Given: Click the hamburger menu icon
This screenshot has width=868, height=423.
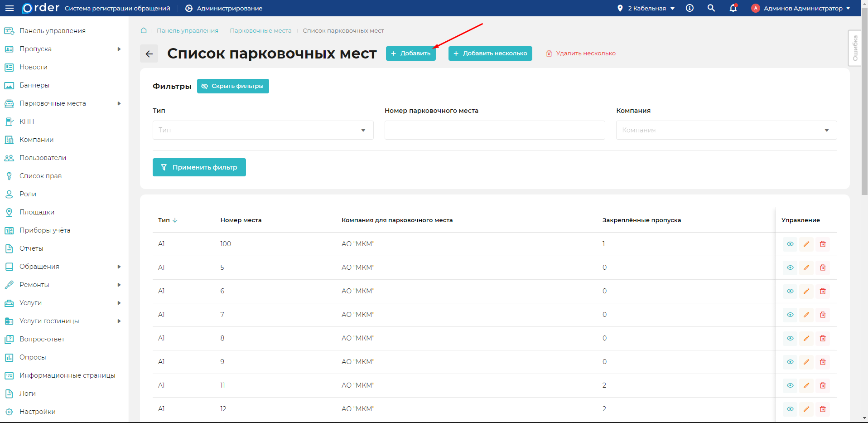Looking at the screenshot, I should pos(10,8).
